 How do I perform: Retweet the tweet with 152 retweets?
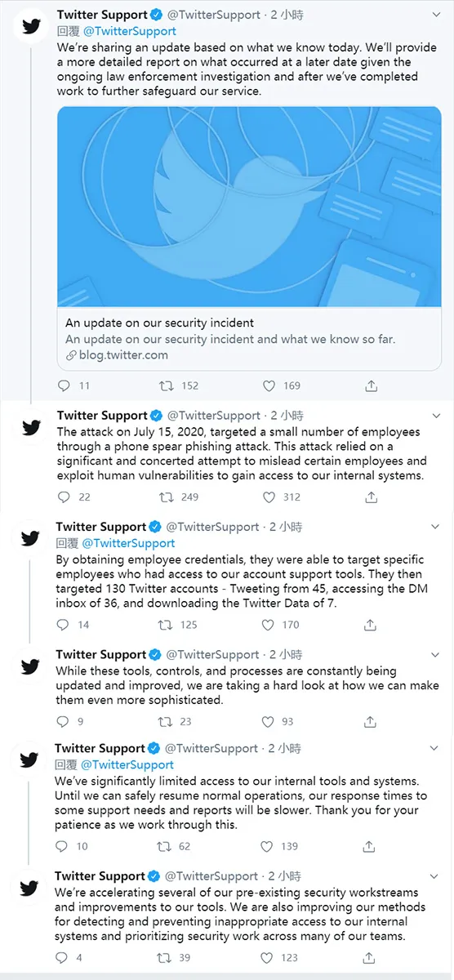point(166,385)
